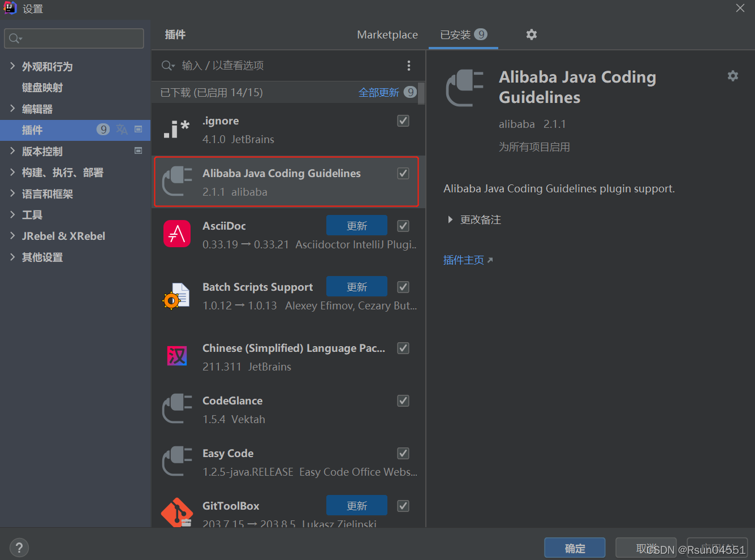This screenshot has width=755, height=560.
Task: Close the settings dialog with the X
Action: point(740,8)
